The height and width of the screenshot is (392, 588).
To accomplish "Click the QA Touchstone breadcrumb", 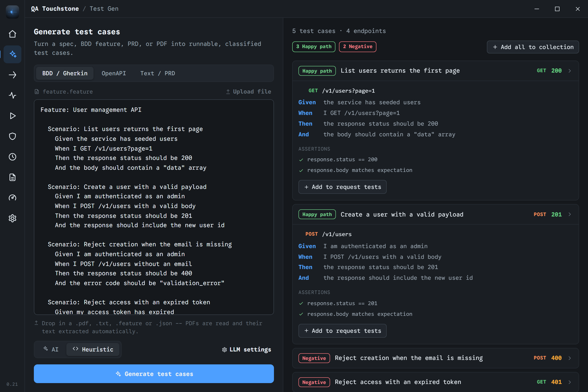I will tap(55, 9).
